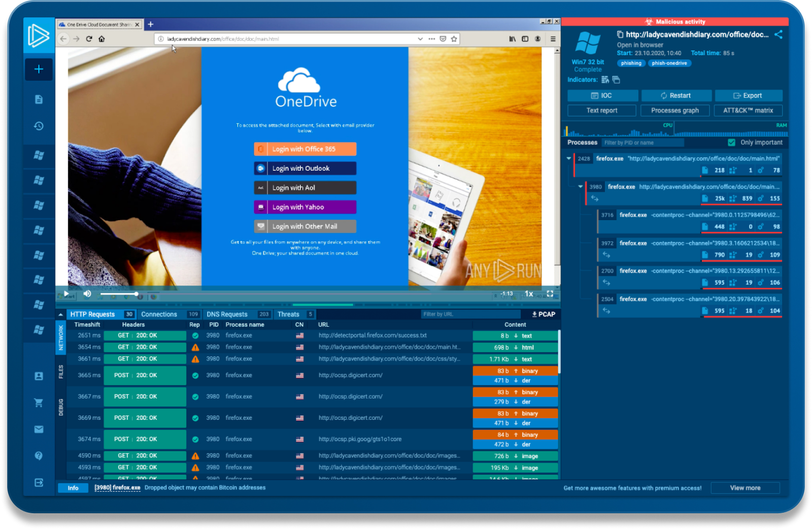Click the first Indicators icon

point(605,80)
